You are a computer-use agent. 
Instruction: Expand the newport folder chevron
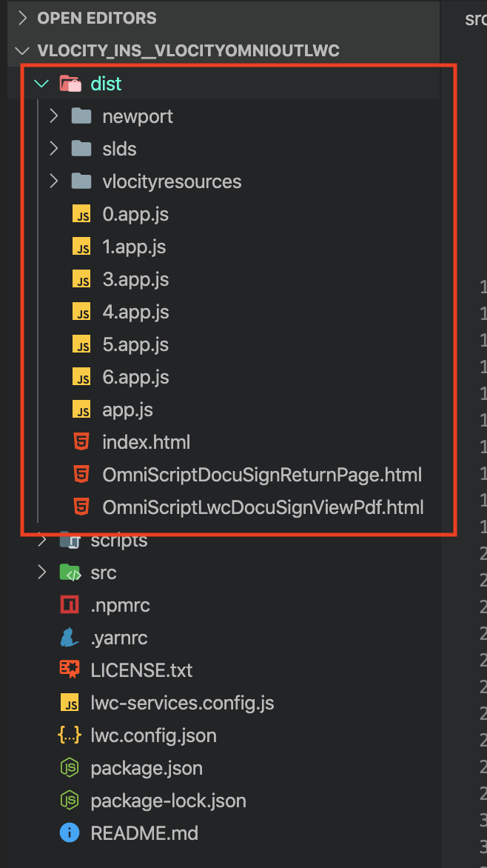click(54, 116)
